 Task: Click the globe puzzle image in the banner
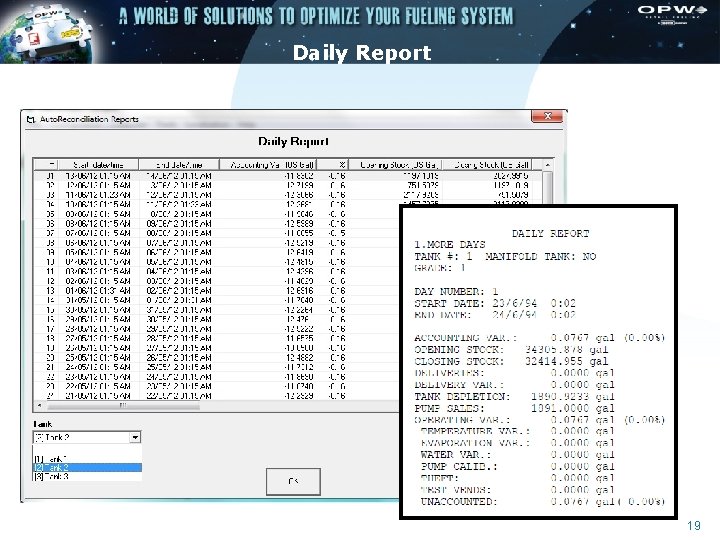(x=46, y=32)
